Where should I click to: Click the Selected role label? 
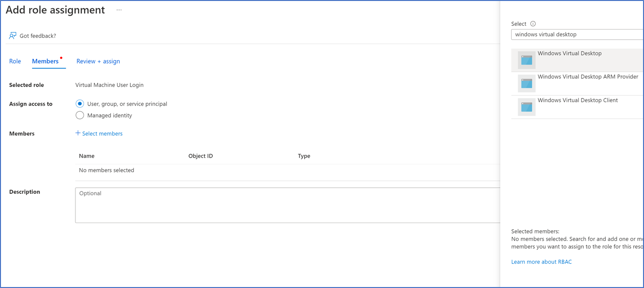tap(27, 85)
